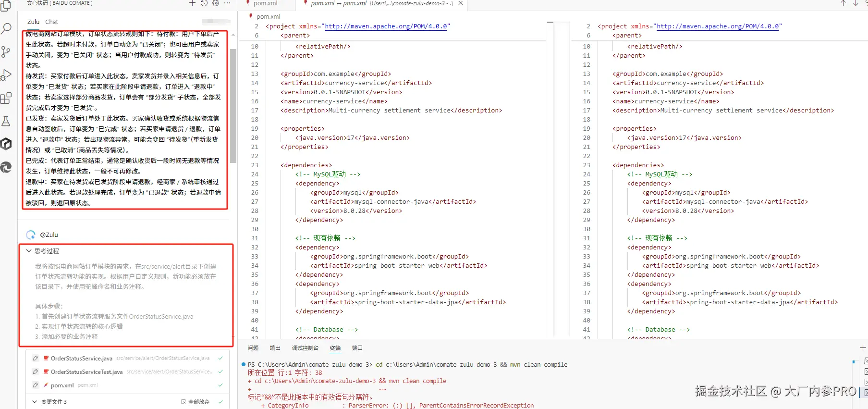Click the mvn clean compile terminal prompt line

(407, 365)
